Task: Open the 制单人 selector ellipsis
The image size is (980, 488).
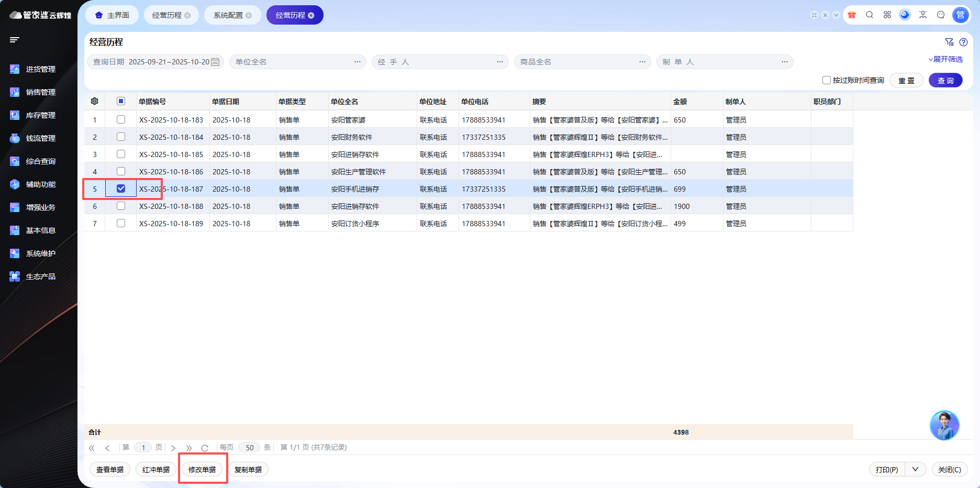Action: pos(785,62)
